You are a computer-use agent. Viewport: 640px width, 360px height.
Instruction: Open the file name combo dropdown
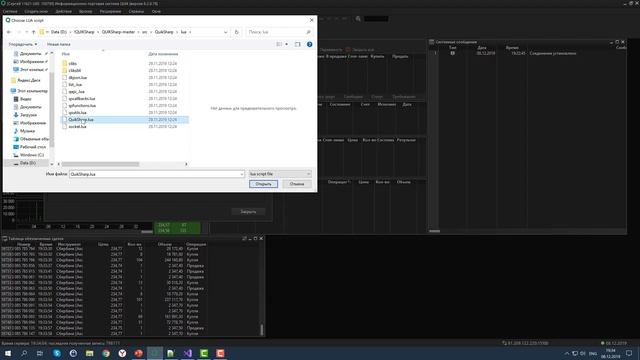coord(242,174)
